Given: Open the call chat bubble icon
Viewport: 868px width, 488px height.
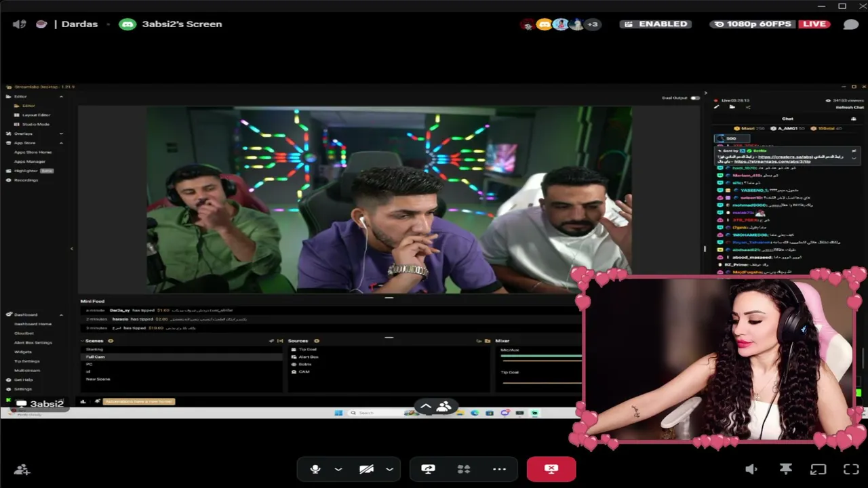Looking at the screenshot, I should (x=851, y=24).
